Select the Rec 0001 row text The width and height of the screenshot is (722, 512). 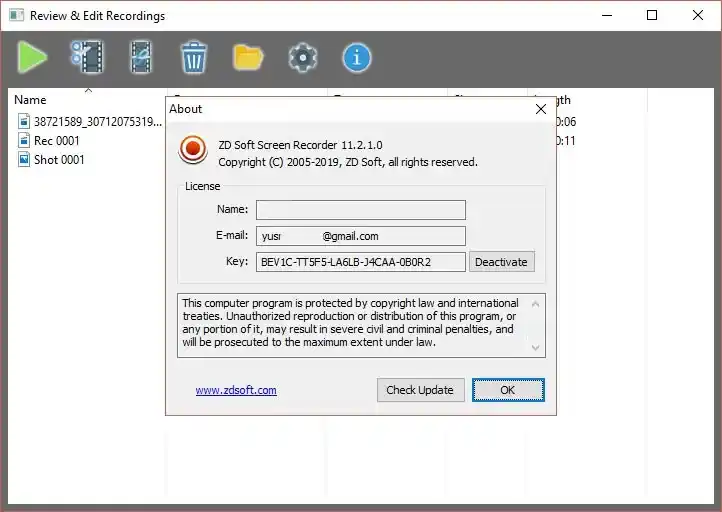57,140
